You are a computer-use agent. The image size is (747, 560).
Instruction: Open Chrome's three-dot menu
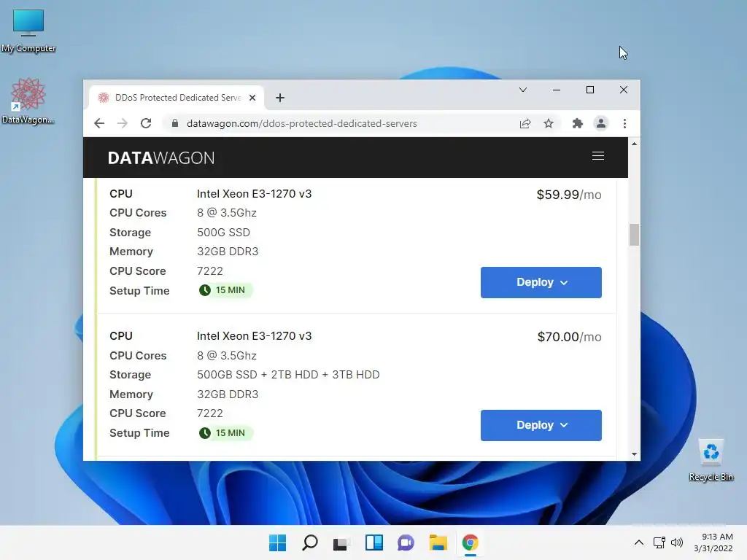click(624, 123)
